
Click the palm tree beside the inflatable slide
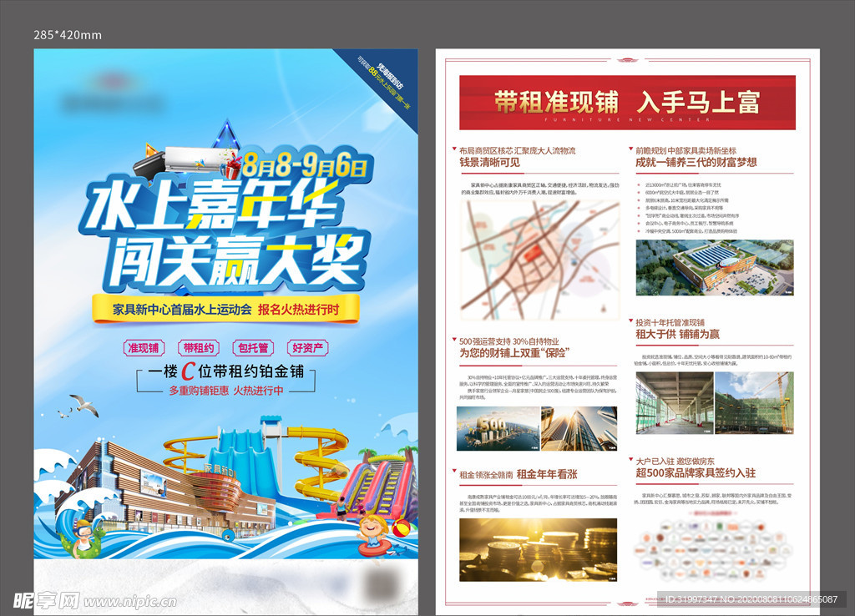point(366,452)
